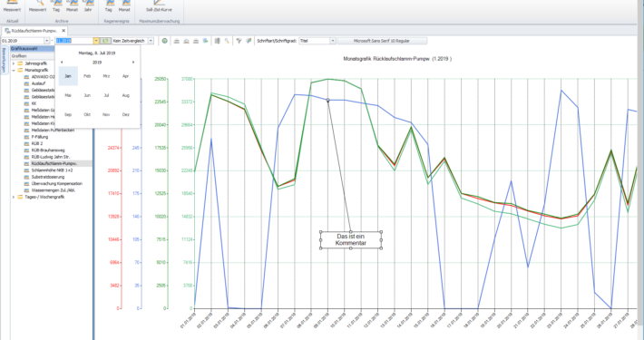
Task: Select Apr in the month picker
Action: click(x=126, y=76)
